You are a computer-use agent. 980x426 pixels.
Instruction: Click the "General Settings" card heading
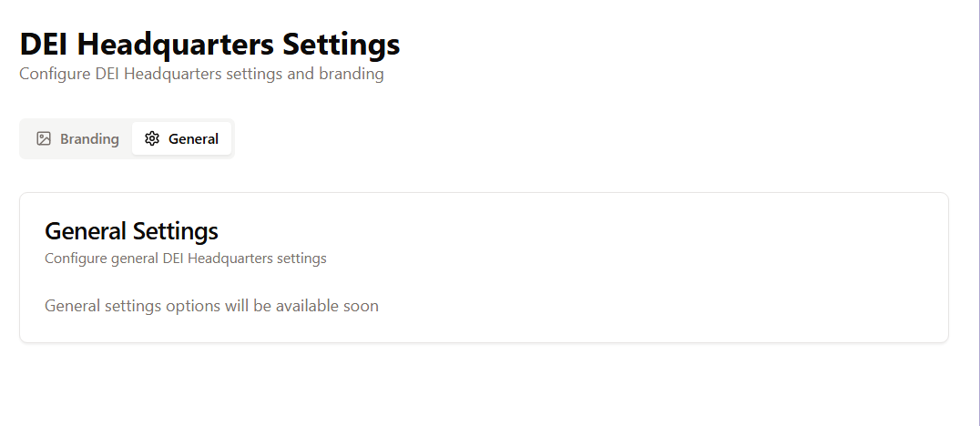tap(131, 230)
